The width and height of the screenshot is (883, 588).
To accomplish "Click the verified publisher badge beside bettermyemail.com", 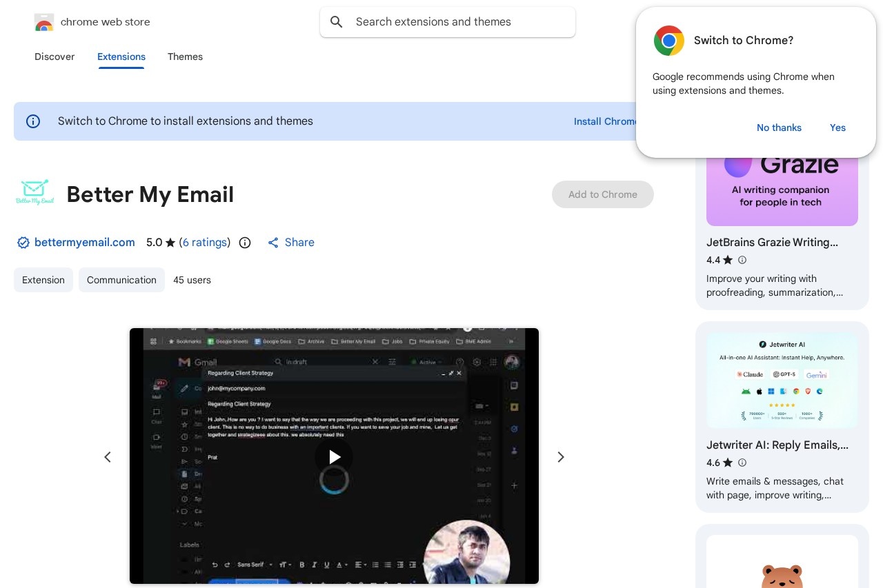I will (23, 243).
